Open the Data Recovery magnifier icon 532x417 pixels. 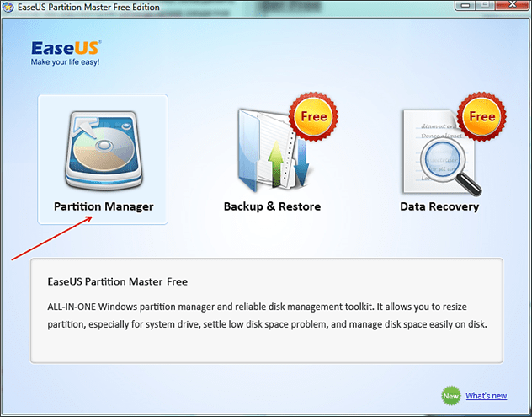tap(441, 152)
